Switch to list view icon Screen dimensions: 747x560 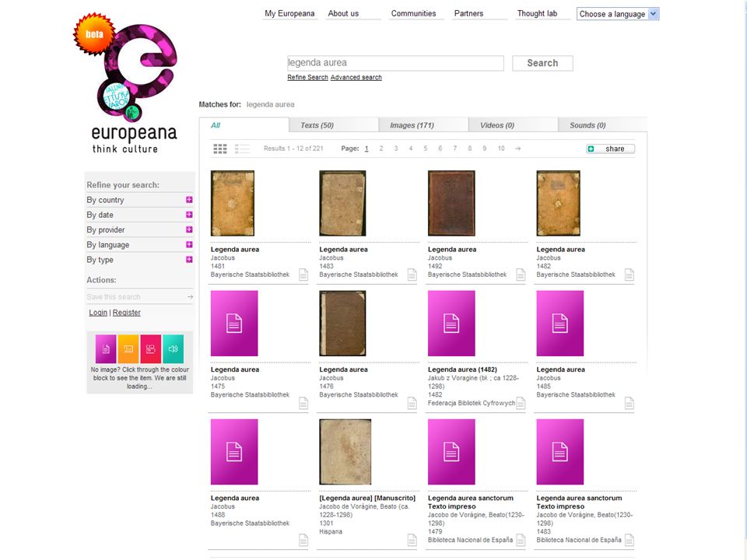242,149
